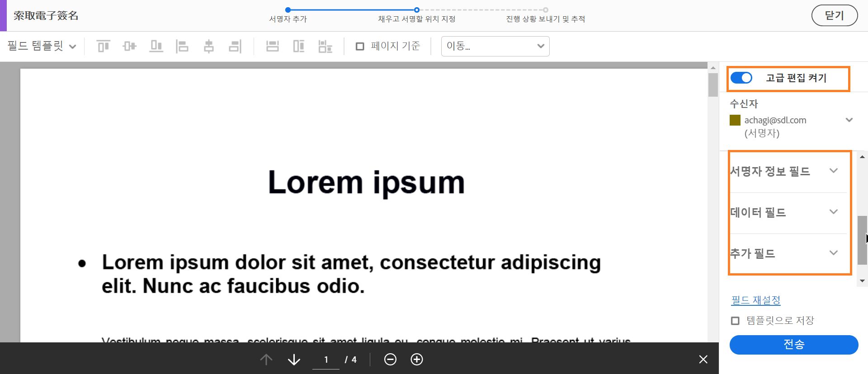
Task: Match width and height of fields
Action: click(x=325, y=46)
